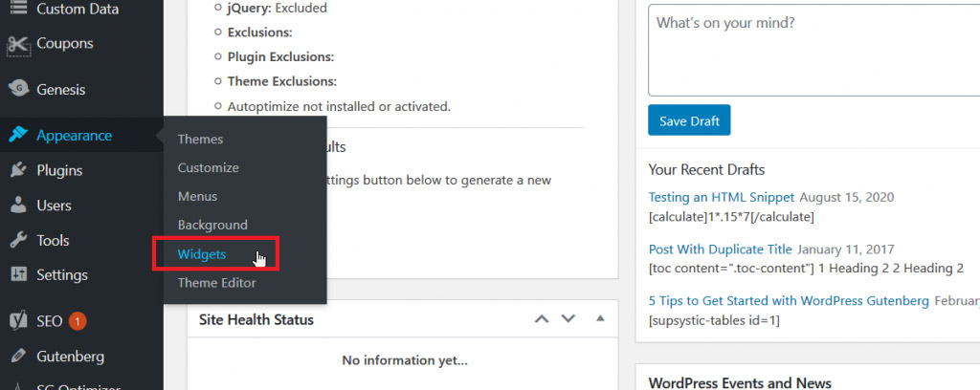Click the Users person icon
Screen dimensions: 980x390
[18, 206]
